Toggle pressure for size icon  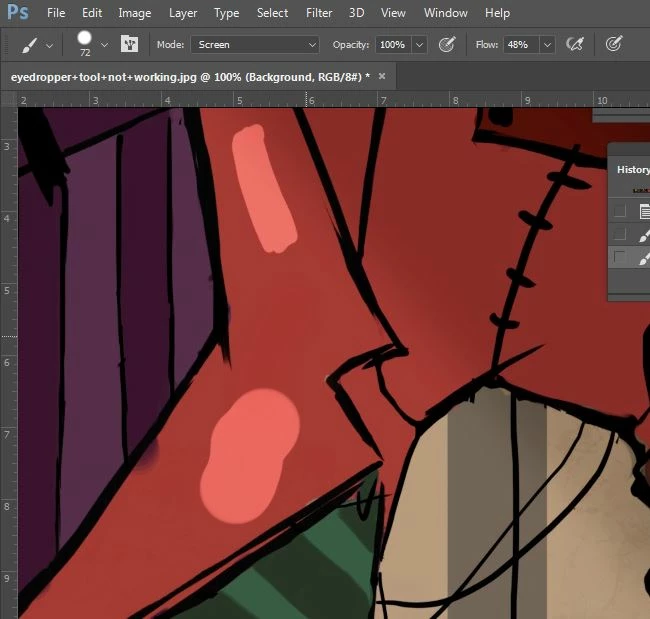coord(614,44)
